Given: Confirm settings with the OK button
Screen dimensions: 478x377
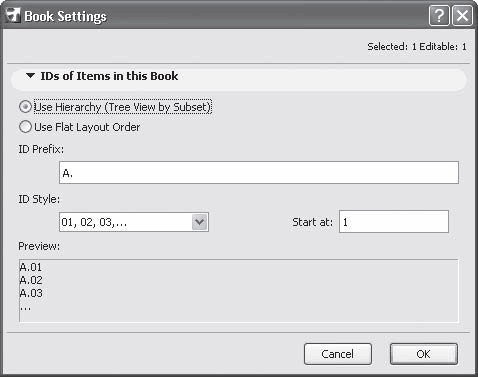Looking at the screenshot, I should (424, 354).
